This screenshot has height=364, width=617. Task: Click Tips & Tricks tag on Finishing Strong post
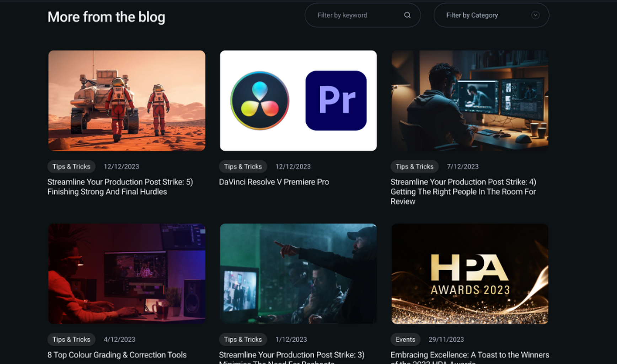pos(71,166)
